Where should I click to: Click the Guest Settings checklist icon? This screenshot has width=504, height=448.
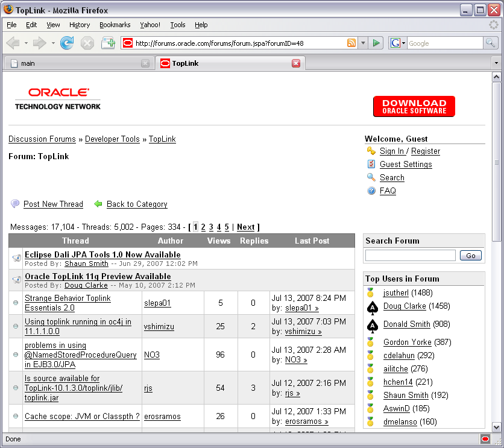[x=371, y=164]
